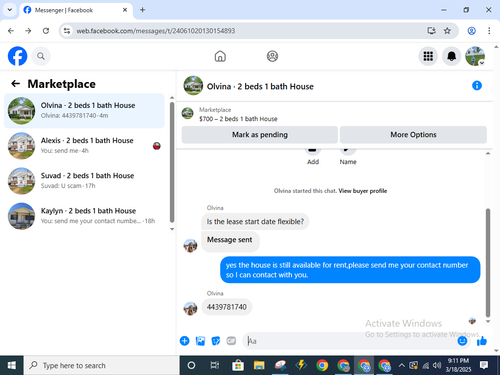Open the emoji picker
The image size is (500, 375).
[462, 341]
